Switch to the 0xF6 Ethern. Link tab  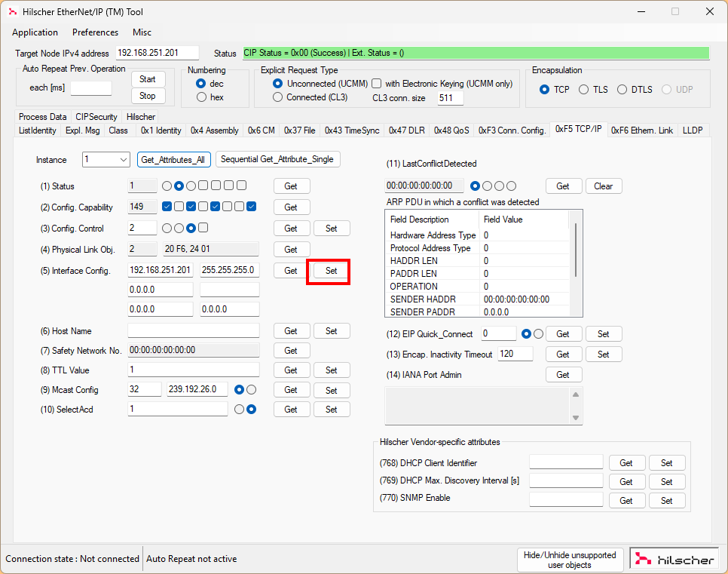point(641,130)
